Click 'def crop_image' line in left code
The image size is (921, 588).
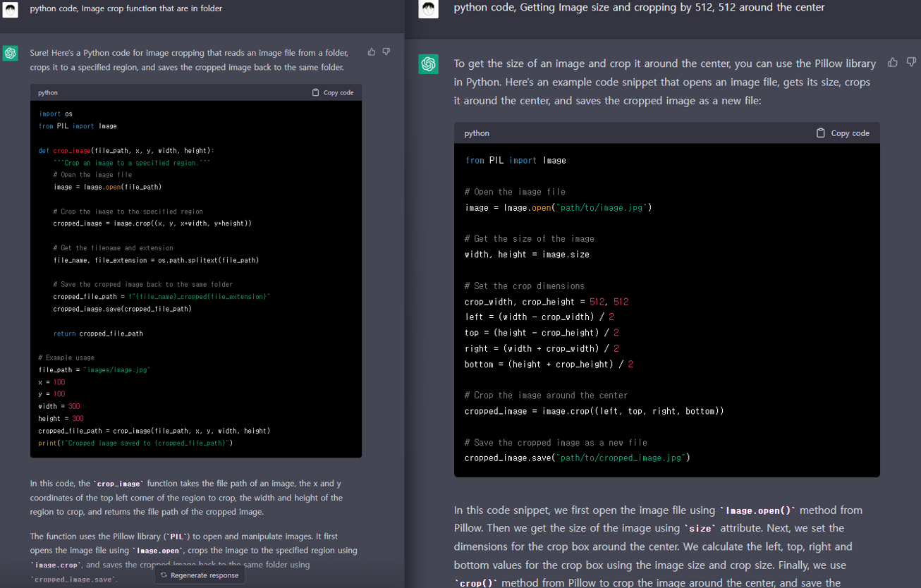coord(126,150)
